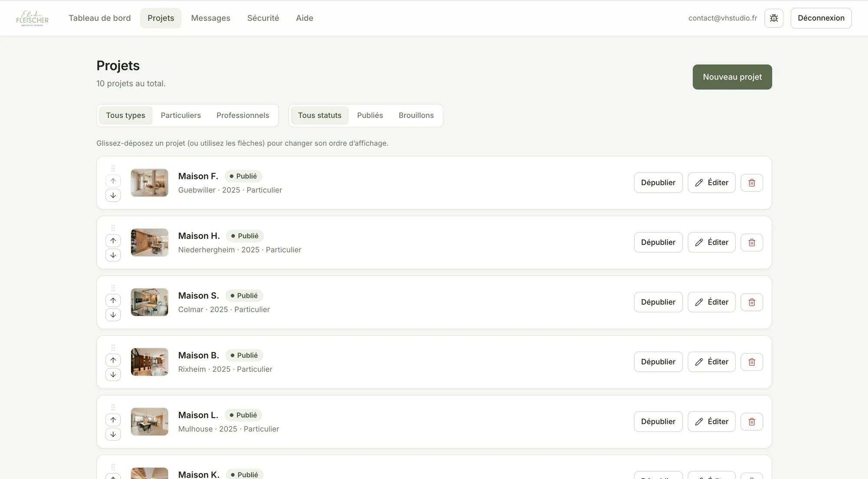The width and height of the screenshot is (868, 479).
Task: Click the text Rixheim · 2025 · Particulier
Action: (225, 369)
